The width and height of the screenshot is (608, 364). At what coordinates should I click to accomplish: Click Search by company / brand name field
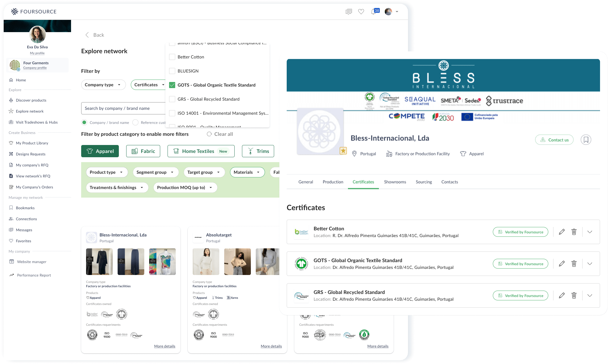coord(123,108)
